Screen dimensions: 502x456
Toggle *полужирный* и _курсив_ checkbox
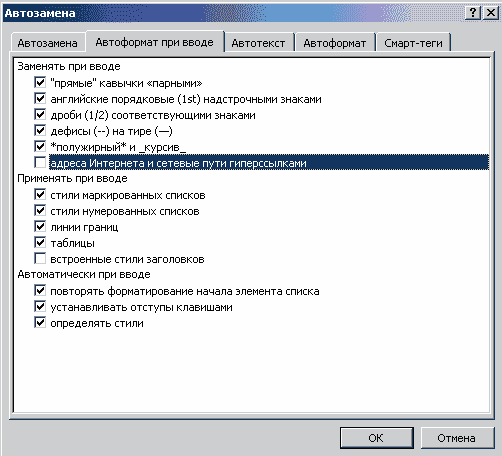tap(40, 146)
